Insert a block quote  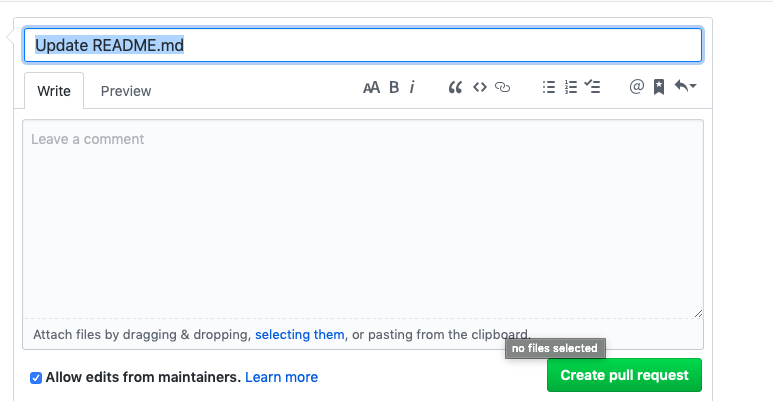point(455,88)
